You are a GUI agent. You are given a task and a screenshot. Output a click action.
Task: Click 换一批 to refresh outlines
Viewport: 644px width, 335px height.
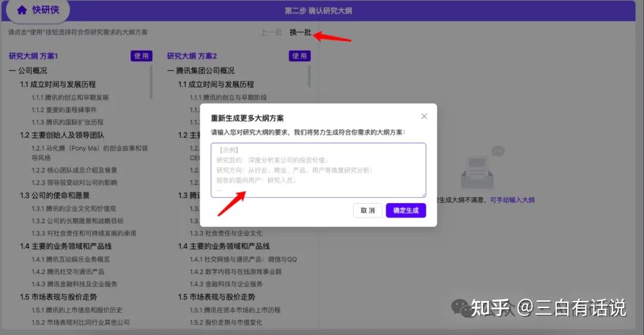(x=300, y=32)
